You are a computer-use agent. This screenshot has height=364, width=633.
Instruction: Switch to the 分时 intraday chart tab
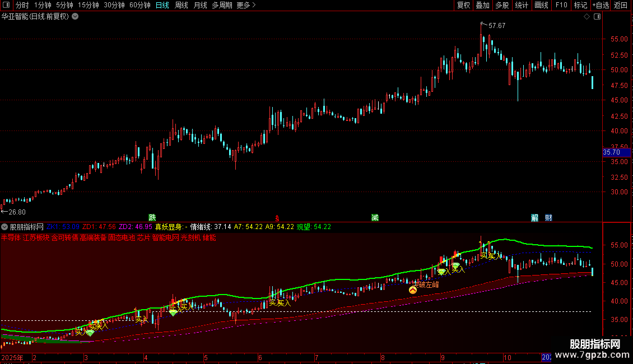pos(22,5)
